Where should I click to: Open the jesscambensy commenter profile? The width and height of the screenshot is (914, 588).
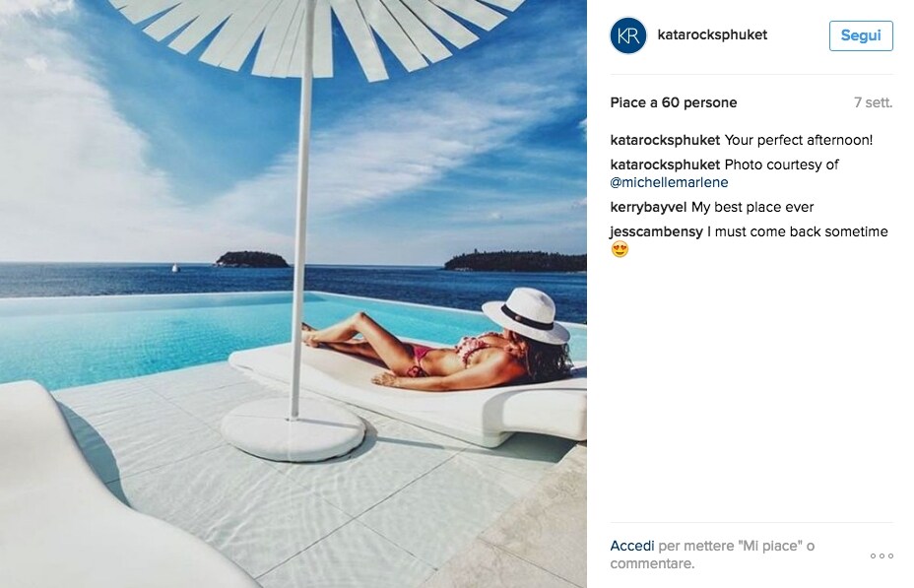656,231
